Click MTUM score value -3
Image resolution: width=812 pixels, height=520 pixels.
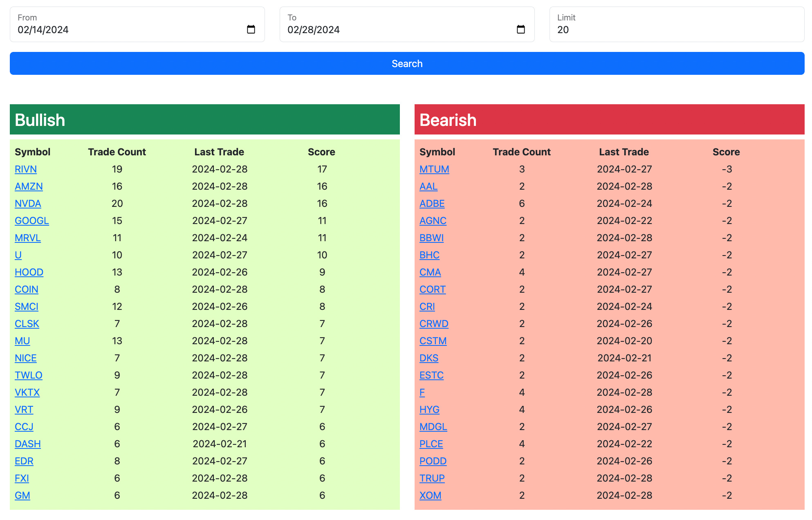pyautogui.click(x=727, y=169)
